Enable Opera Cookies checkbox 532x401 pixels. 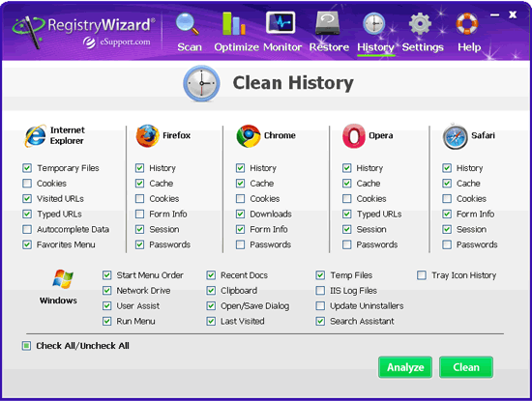tap(346, 199)
